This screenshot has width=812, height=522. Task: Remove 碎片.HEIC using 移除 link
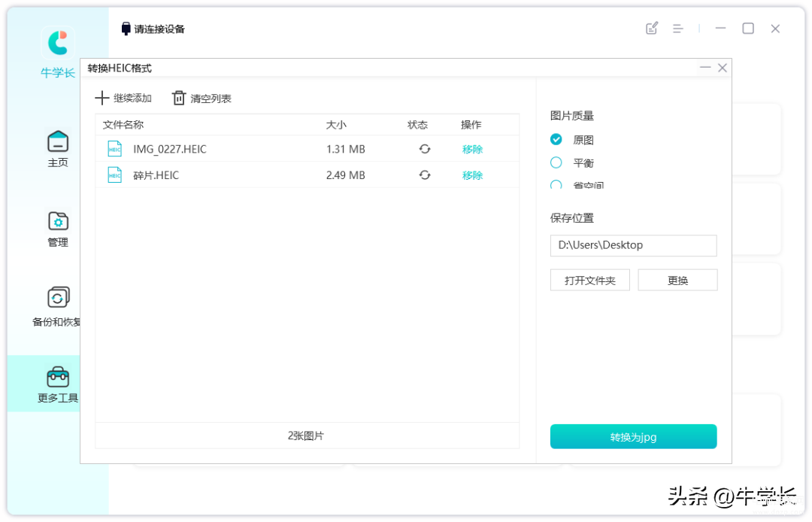coord(472,175)
